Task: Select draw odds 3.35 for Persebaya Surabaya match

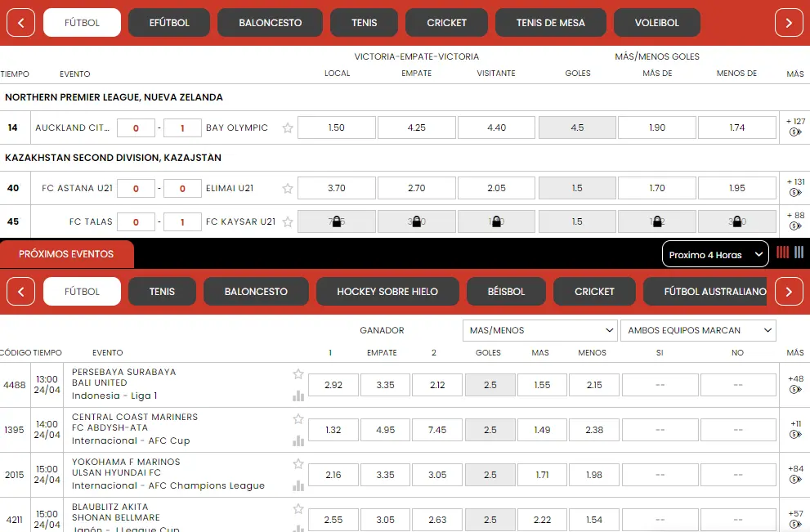Action: 385,385
